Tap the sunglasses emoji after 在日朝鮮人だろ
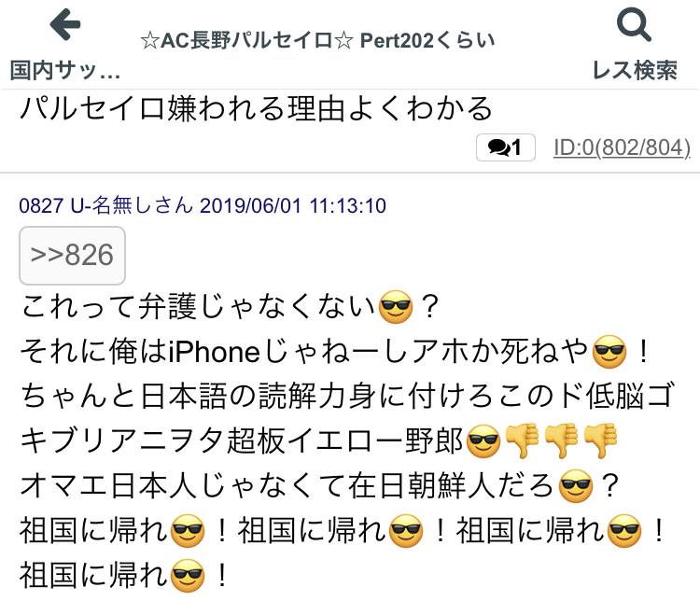This screenshot has width=700, height=601. pos(576,486)
